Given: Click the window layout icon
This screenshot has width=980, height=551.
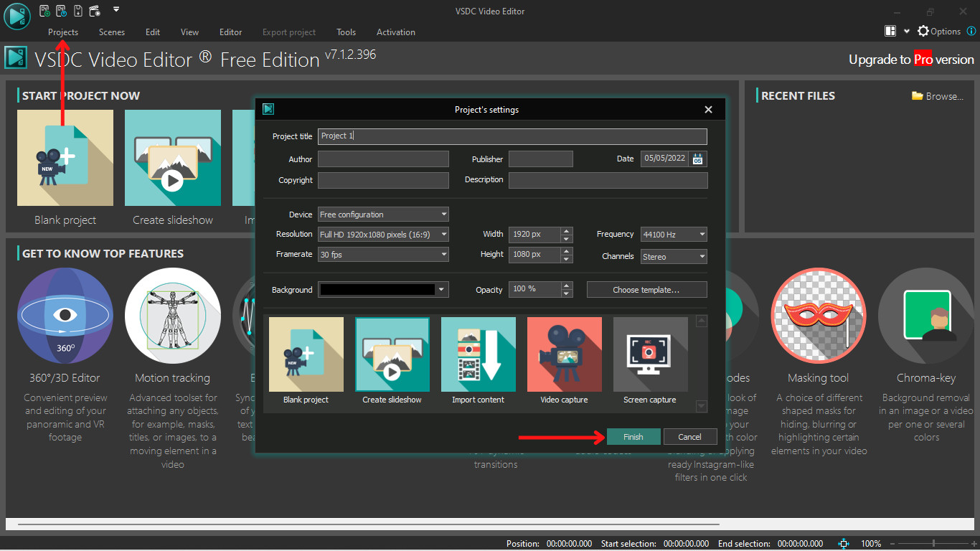Looking at the screenshot, I should click(890, 32).
